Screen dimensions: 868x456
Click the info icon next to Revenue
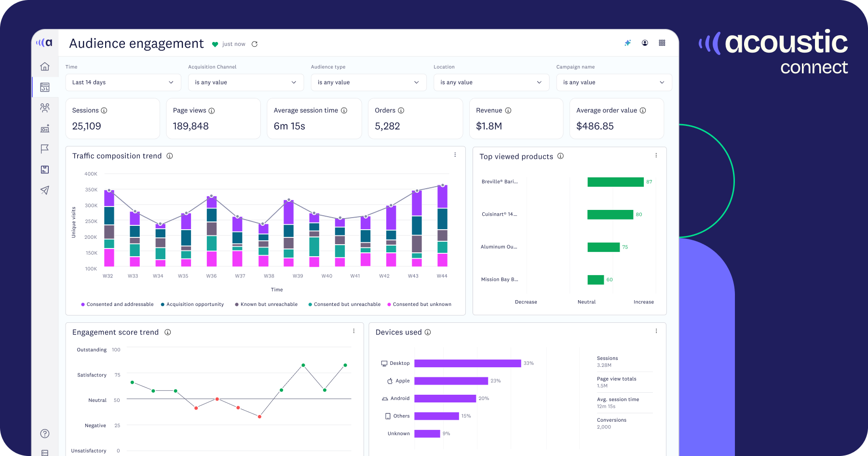click(x=508, y=111)
